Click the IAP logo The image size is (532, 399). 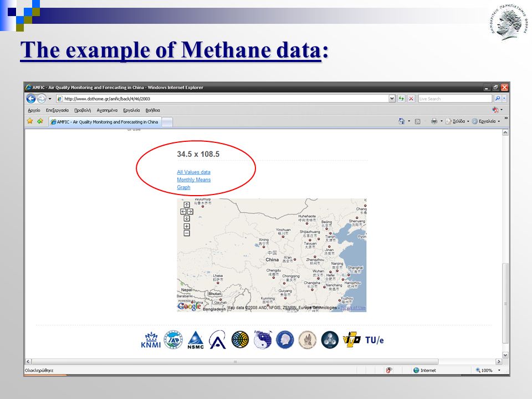point(173,340)
